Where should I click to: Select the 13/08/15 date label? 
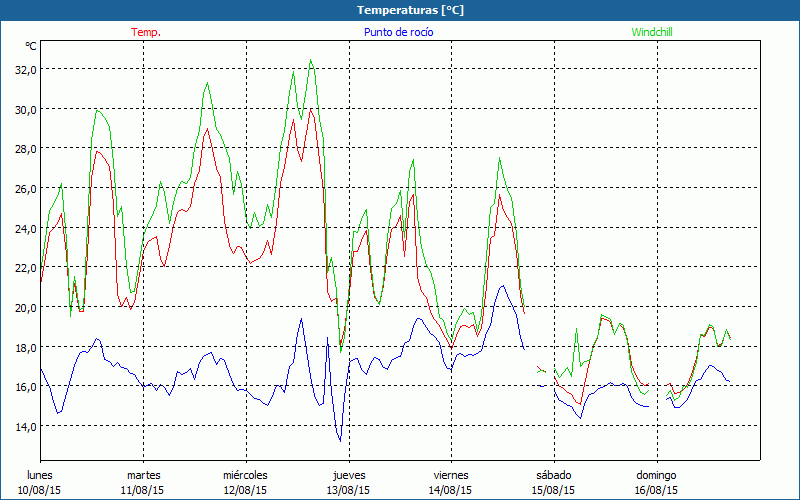pos(348,490)
